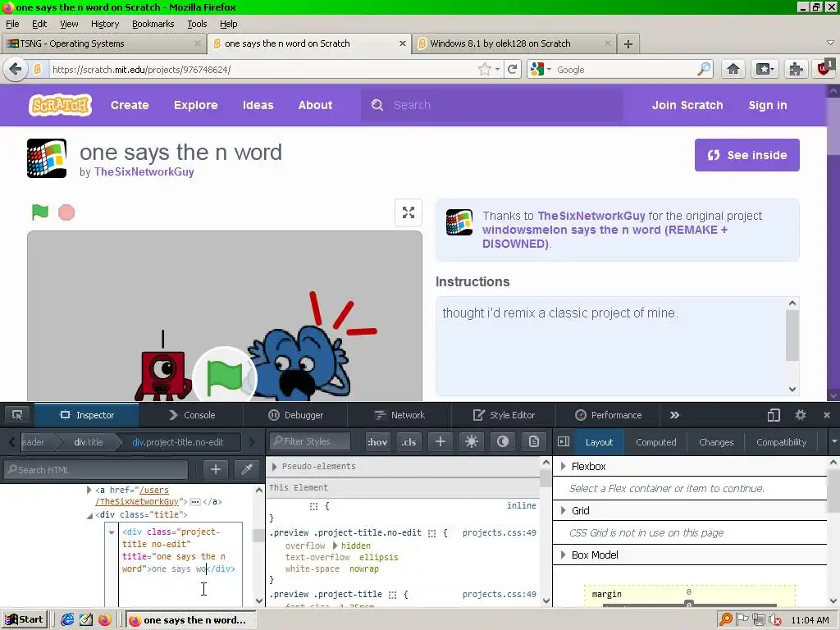Screen dimensions: 840x630
Task: Click the Filter Styles input
Action: [310, 441]
